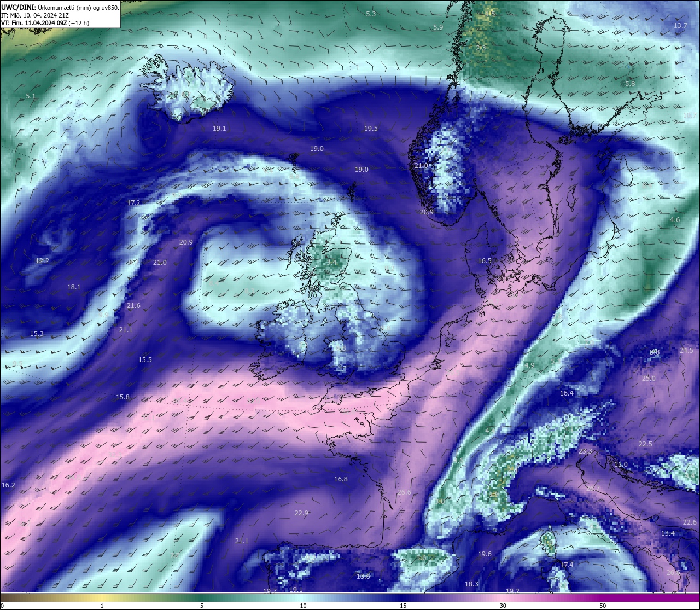Click the map value 18.1
This screenshot has width=700, height=610.
[74, 287]
